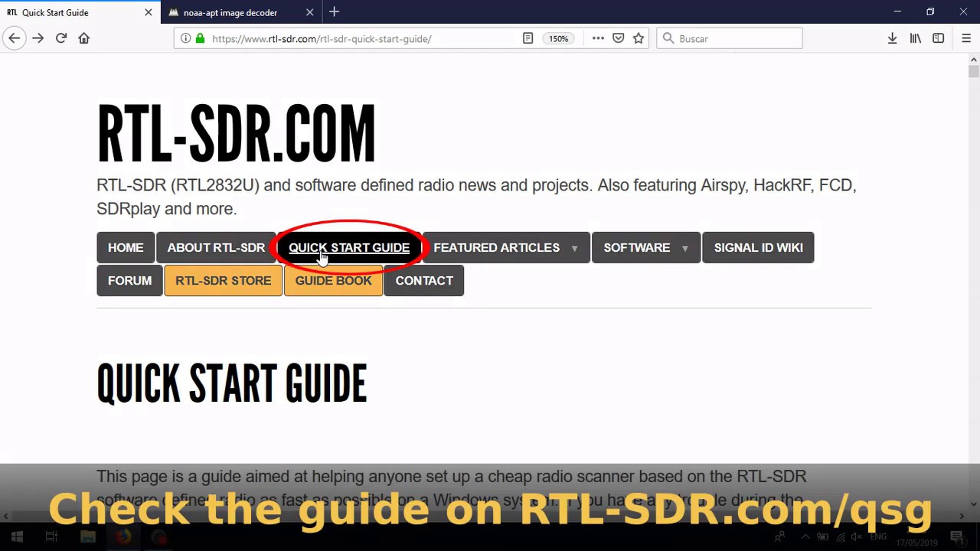Open ABOUT RTL-SDR menu item
Viewport: 980px width, 551px height.
[x=216, y=248]
